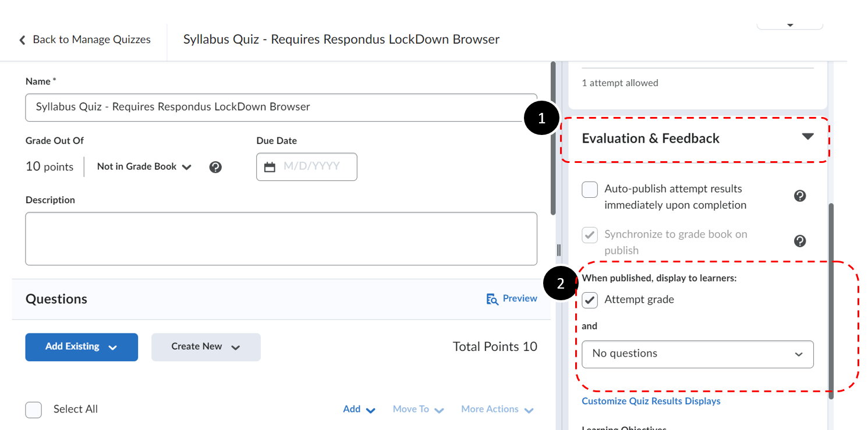Click the Preview magnifier icon
Viewport: 868px width, 430px height.
[x=493, y=299]
